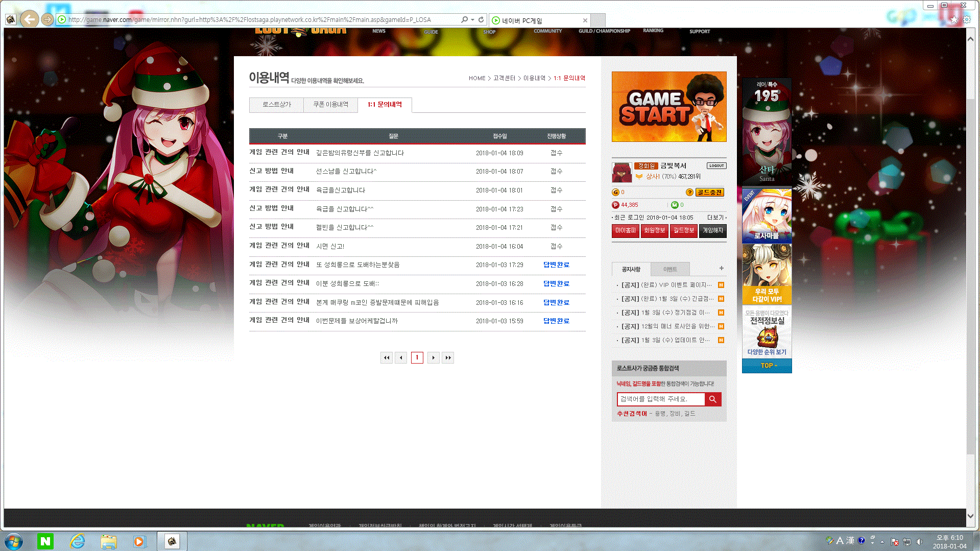
Task: Open the media player taskbar icon
Action: (139, 541)
